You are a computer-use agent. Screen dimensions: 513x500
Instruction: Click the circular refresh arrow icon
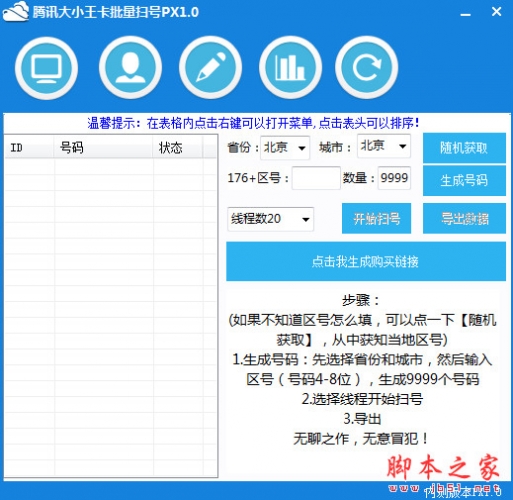tap(367, 67)
